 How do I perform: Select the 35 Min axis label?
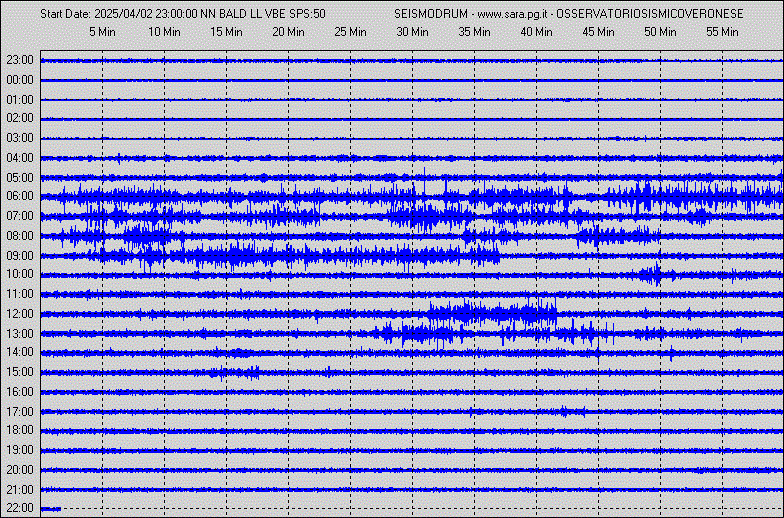click(474, 32)
